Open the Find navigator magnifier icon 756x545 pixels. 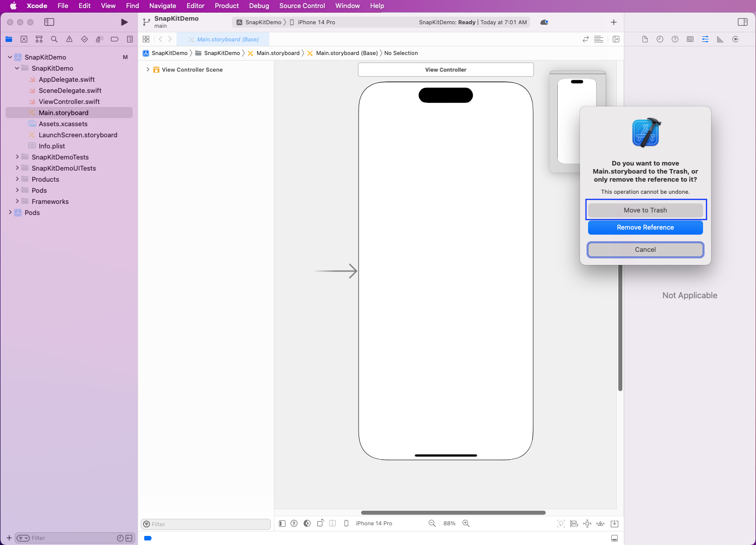tap(54, 39)
